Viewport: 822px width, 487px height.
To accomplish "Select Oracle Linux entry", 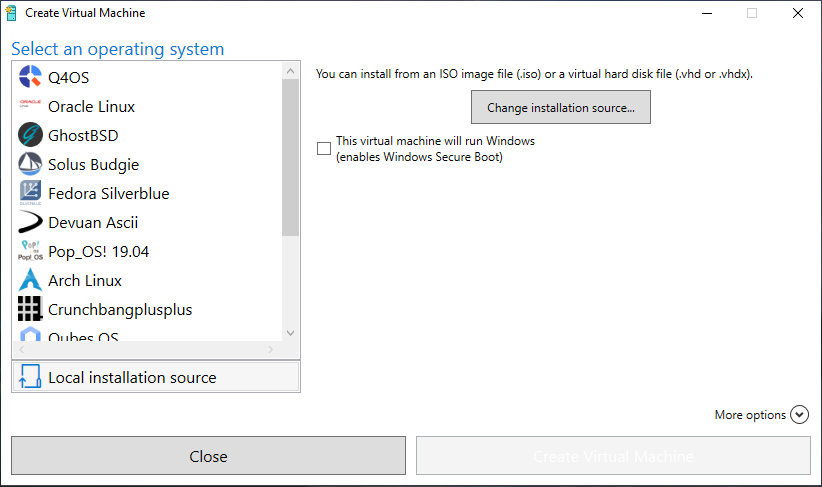I will point(147,106).
